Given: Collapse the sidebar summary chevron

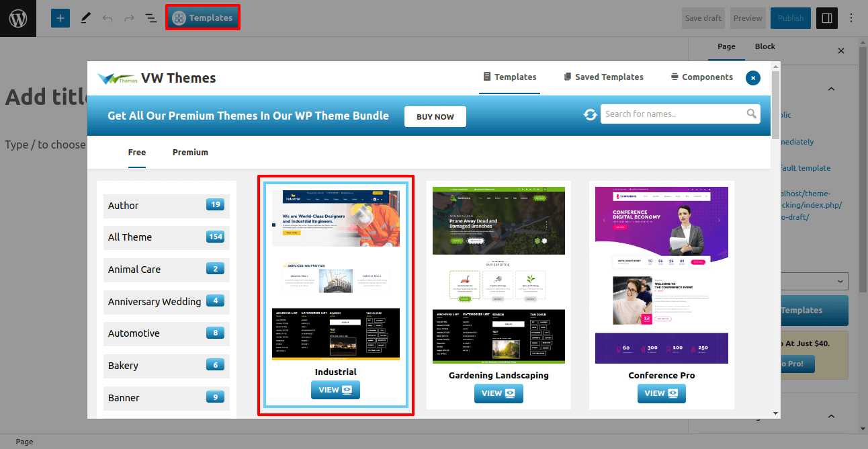Looking at the screenshot, I should [831, 89].
